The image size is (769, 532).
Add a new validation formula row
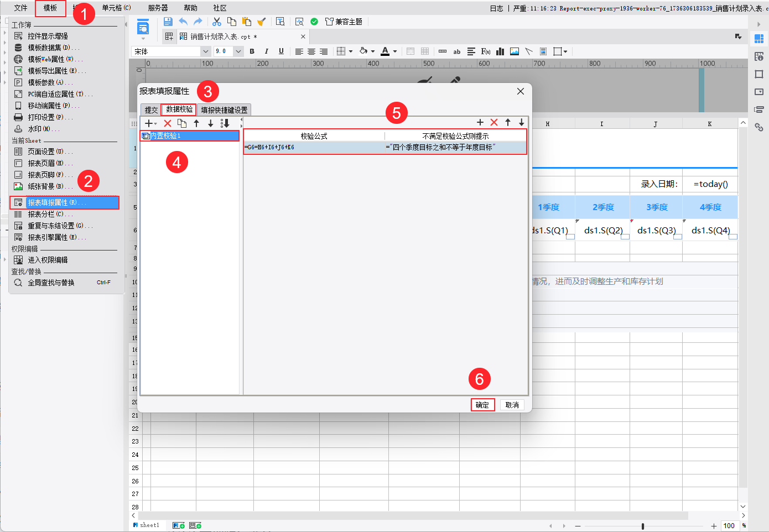point(480,122)
